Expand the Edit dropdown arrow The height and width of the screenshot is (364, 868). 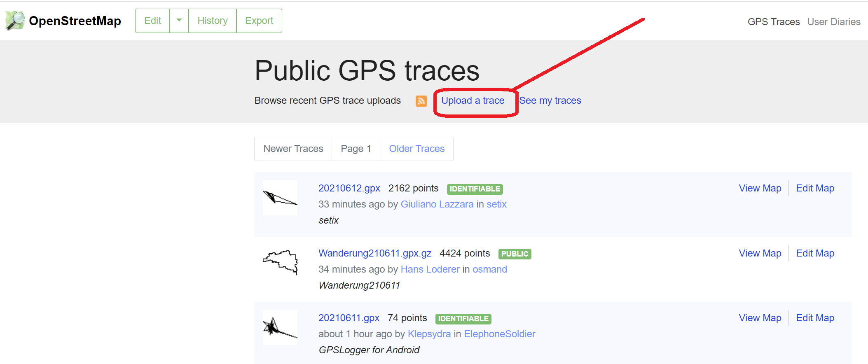click(x=179, y=21)
